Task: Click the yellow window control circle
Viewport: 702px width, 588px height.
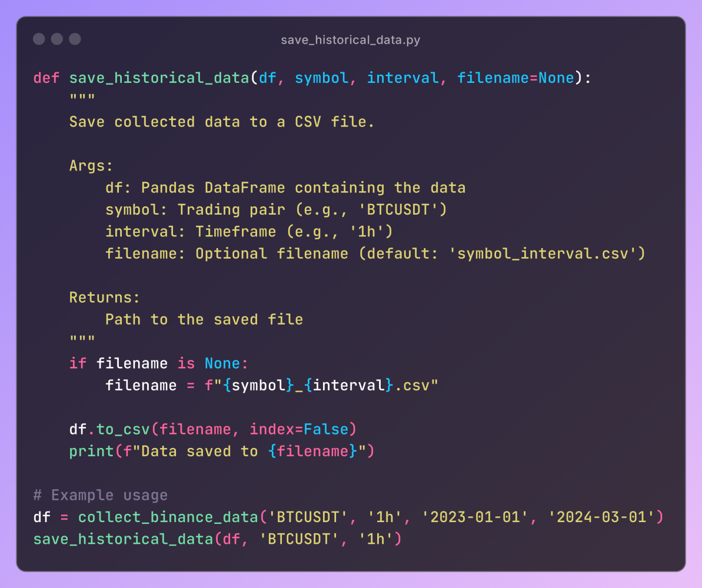Action: point(56,39)
